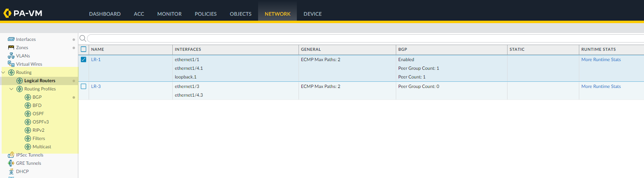Click the Virtual Wires icon
The width and height of the screenshot is (644, 178).
tap(11, 64)
